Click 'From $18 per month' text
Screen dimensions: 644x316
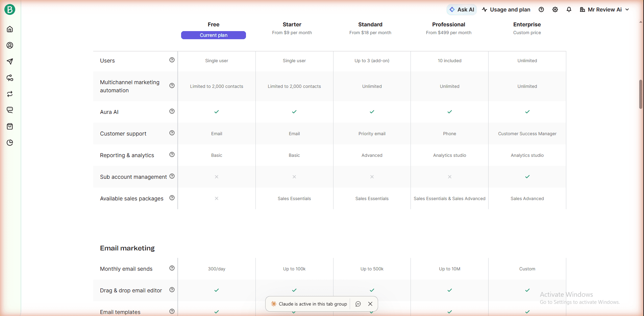click(x=370, y=33)
